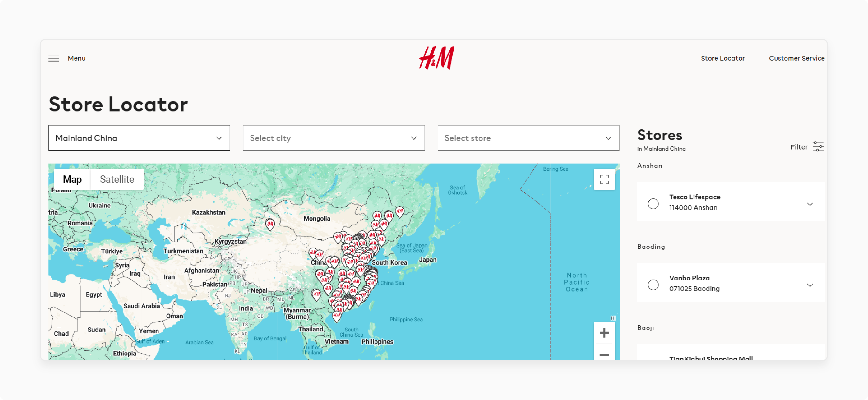Click the 'in Mainland China' subtitle
This screenshot has width=868, height=400.
(x=661, y=149)
